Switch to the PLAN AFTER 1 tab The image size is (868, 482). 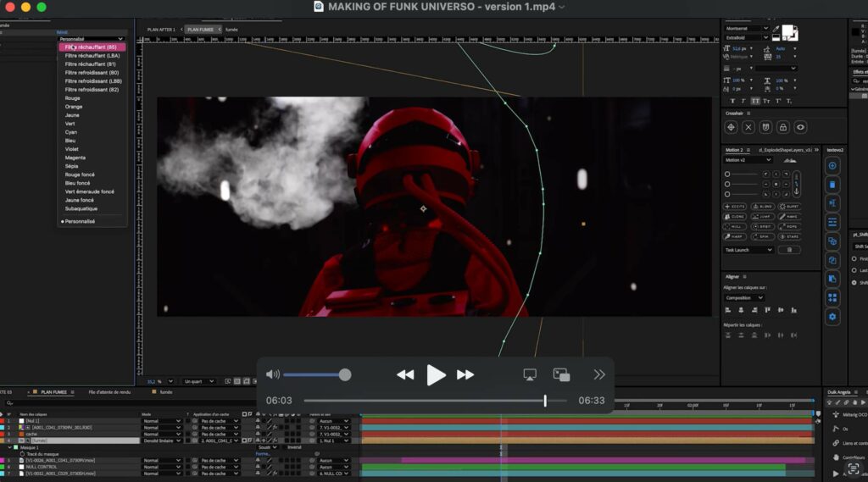tap(161, 29)
